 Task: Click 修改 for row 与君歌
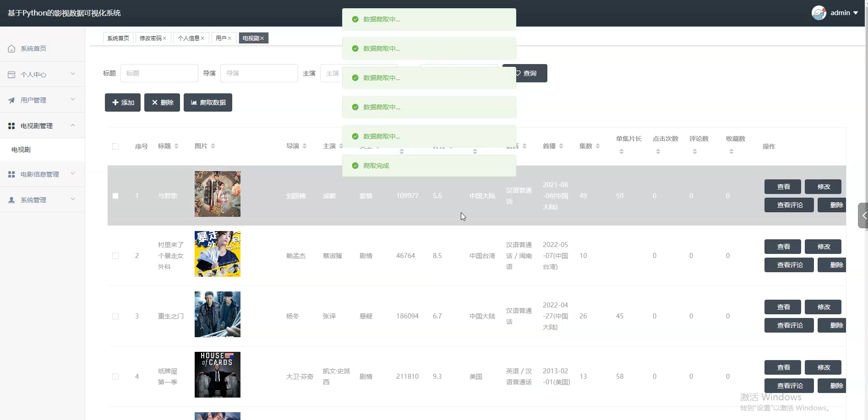click(823, 187)
